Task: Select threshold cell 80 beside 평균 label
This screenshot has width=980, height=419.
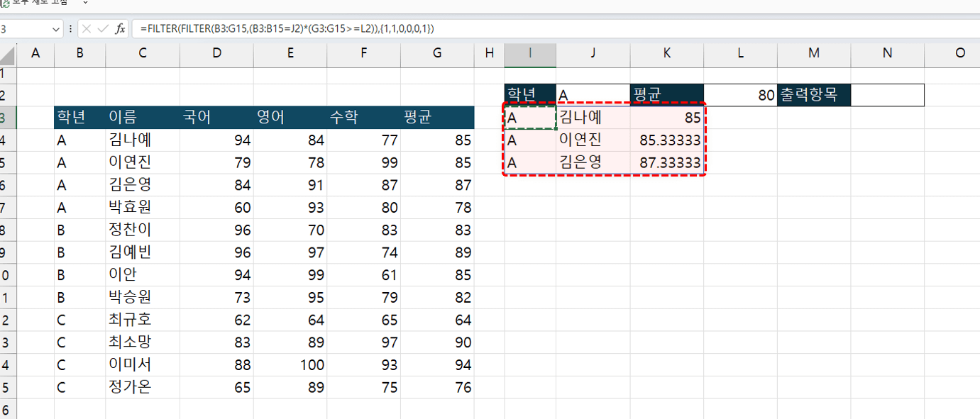Action: 741,95
